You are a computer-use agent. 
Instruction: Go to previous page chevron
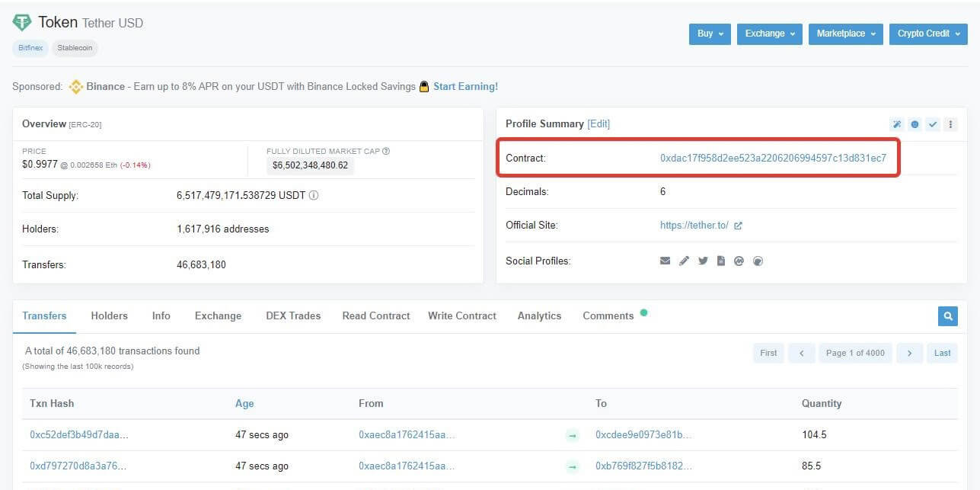[802, 353]
